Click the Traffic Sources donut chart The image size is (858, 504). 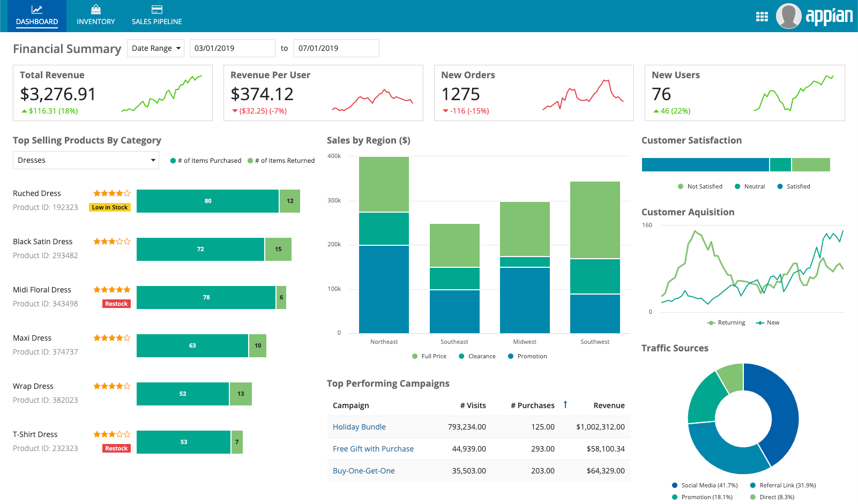[743, 418]
